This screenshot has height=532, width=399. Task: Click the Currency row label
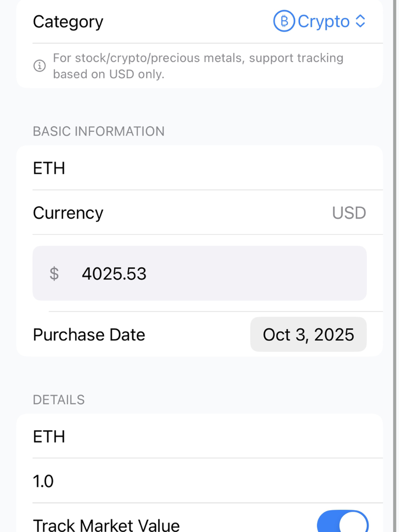pyautogui.click(x=68, y=213)
